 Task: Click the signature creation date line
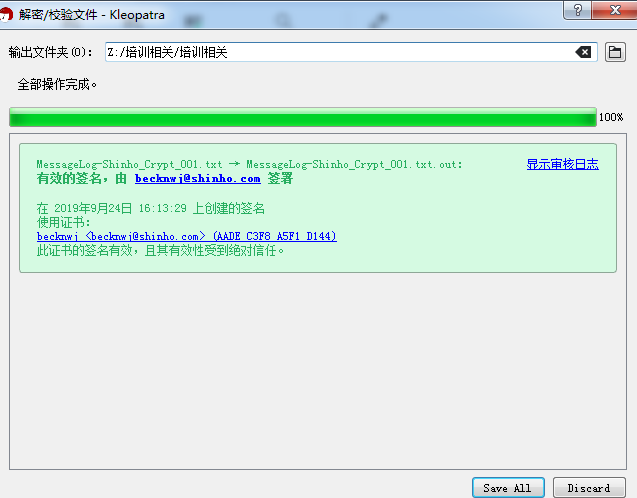coord(150,208)
